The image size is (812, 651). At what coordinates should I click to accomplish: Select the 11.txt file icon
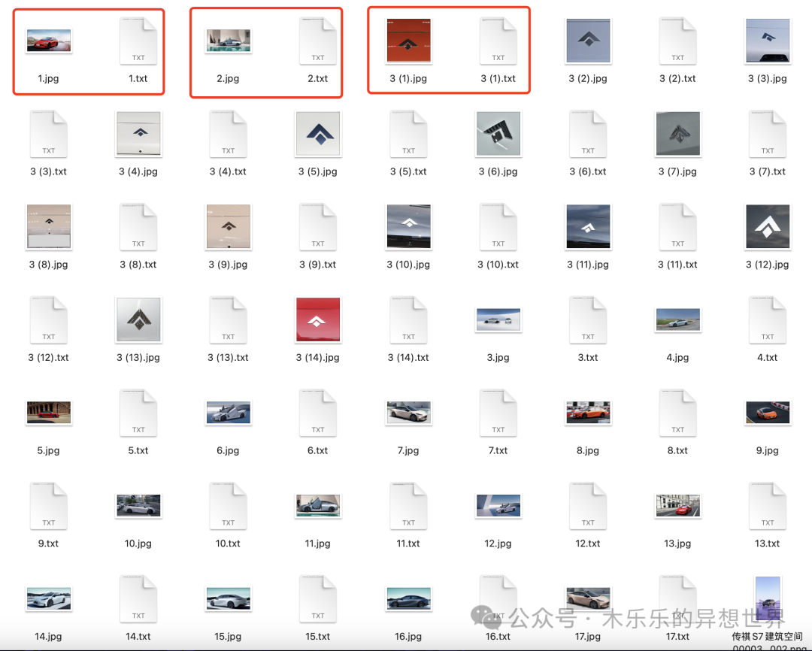click(x=408, y=505)
